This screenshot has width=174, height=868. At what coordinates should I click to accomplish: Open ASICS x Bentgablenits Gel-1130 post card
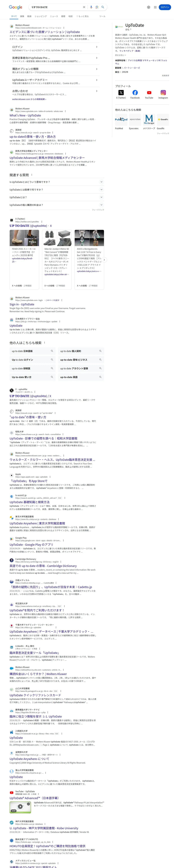click(x=89, y=259)
